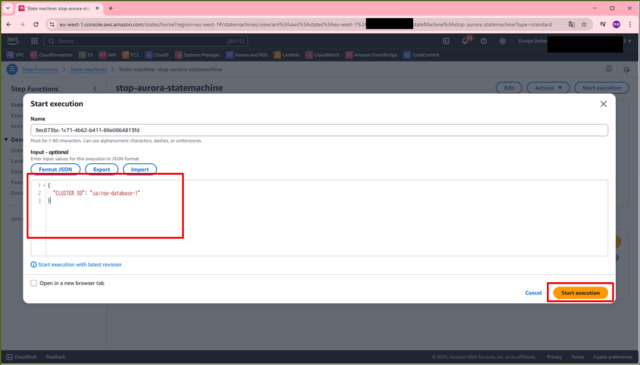
Task: Open the Actions dropdown button
Action: point(548,88)
